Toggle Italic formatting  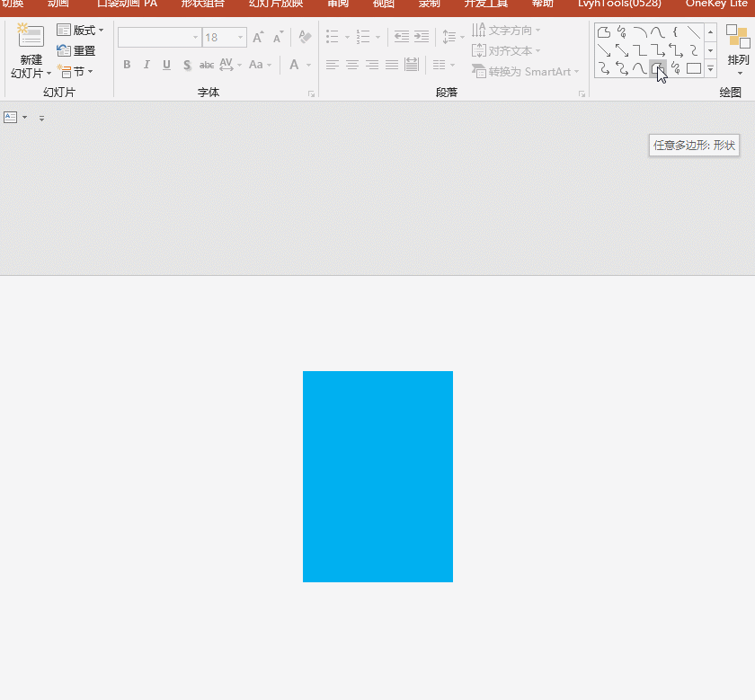(x=147, y=65)
